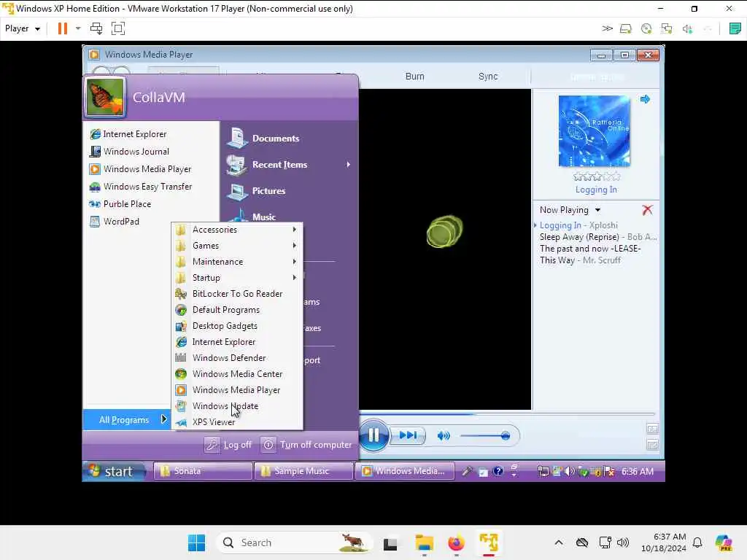The image size is (747, 560).
Task: Open the VMware Player menu
Action: click(22, 28)
